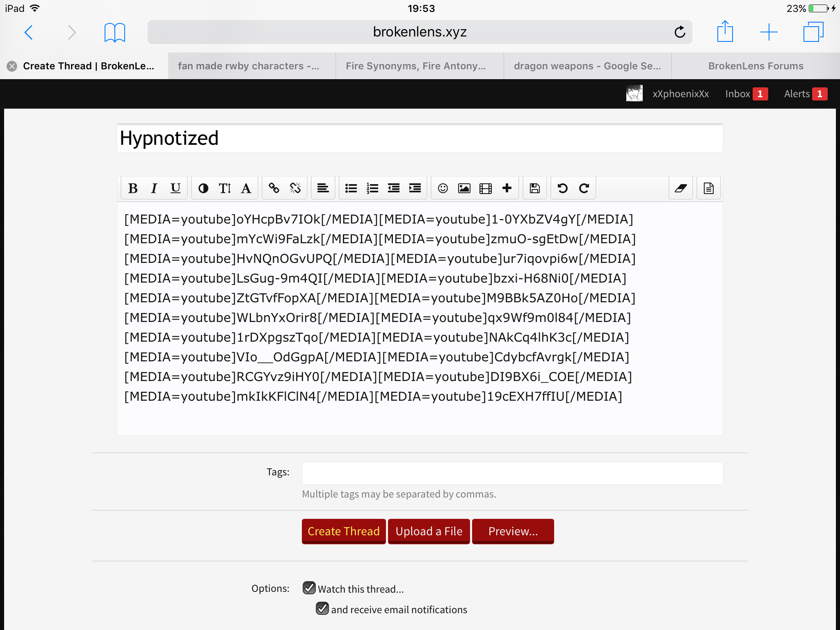The height and width of the screenshot is (630, 840).
Task: Insert a link with the chain icon
Action: (x=274, y=188)
